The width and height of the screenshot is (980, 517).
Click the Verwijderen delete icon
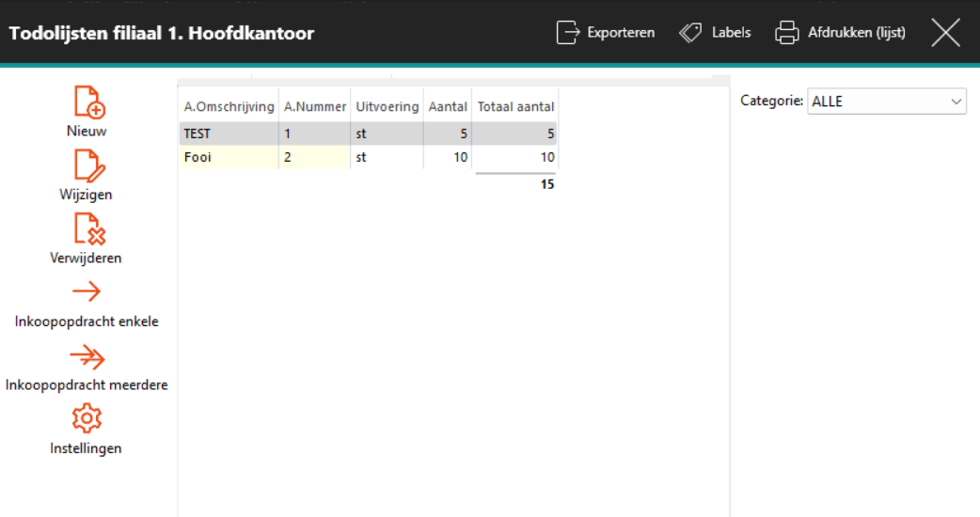pyautogui.click(x=87, y=228)
